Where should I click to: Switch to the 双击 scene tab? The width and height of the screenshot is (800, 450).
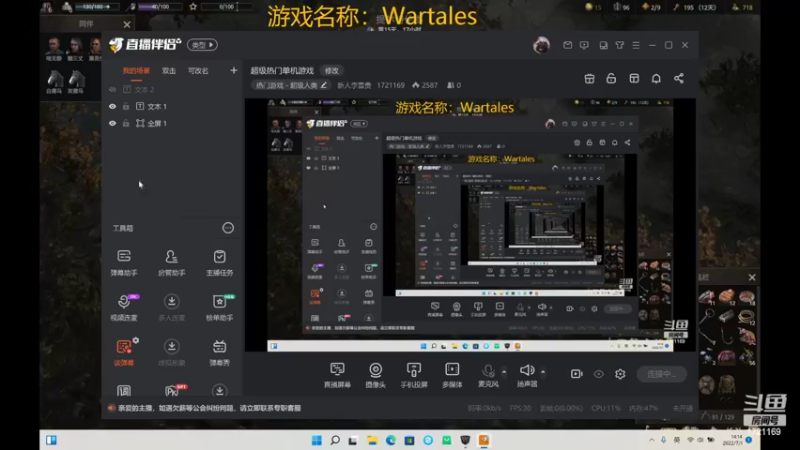click(169, 71)
